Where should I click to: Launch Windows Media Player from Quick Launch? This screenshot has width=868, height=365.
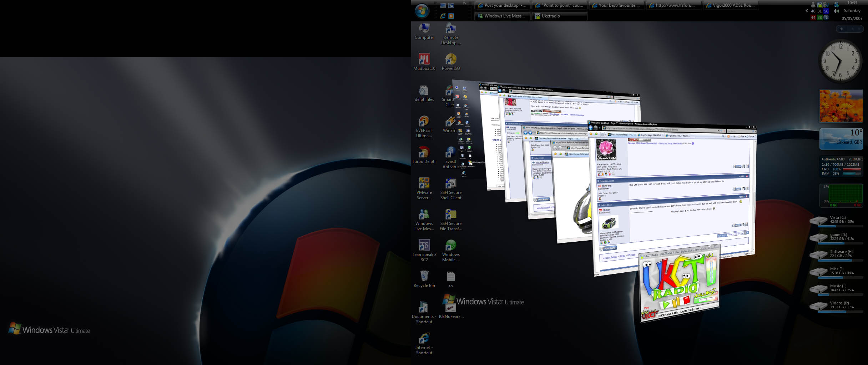coord(451,16)
